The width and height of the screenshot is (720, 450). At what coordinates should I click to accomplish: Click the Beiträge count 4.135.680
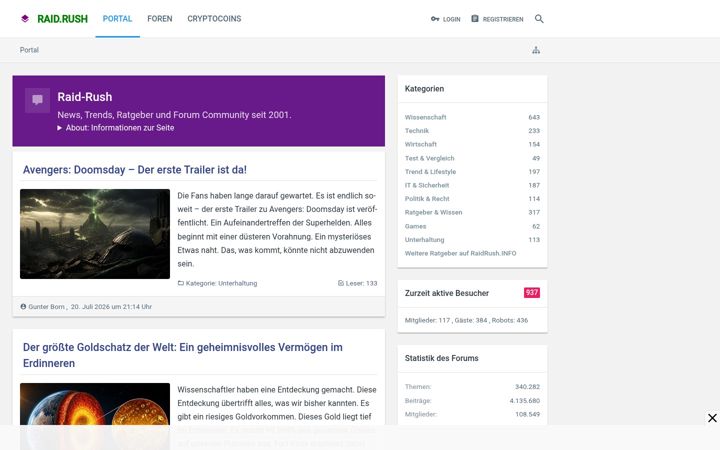[525, 401]
